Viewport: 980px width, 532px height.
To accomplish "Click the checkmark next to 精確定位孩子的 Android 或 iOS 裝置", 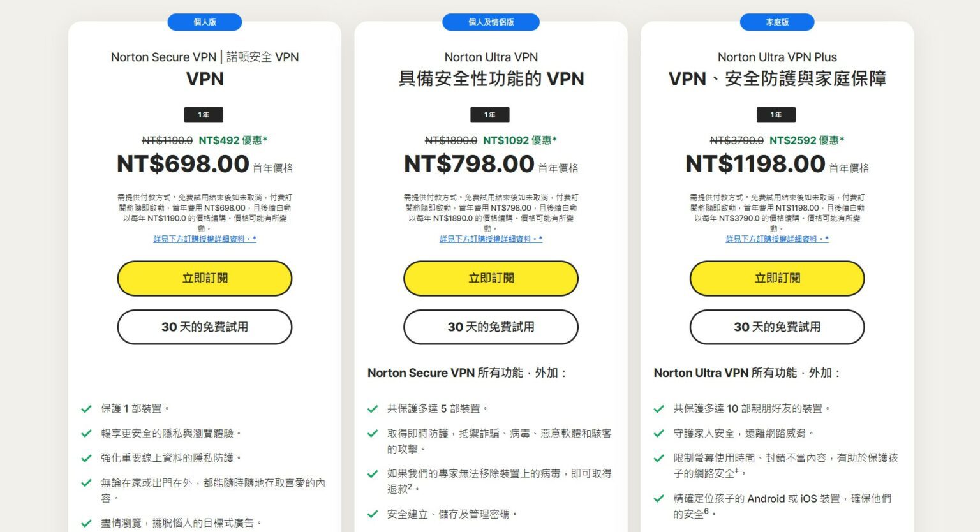I will (658, 499).
